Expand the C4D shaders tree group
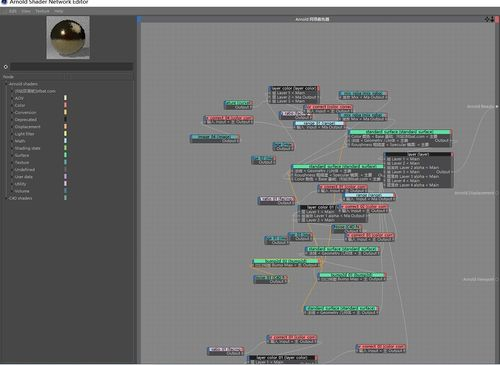Image resolution: width=500 pixels, height=365 pixels. (6, 198)
